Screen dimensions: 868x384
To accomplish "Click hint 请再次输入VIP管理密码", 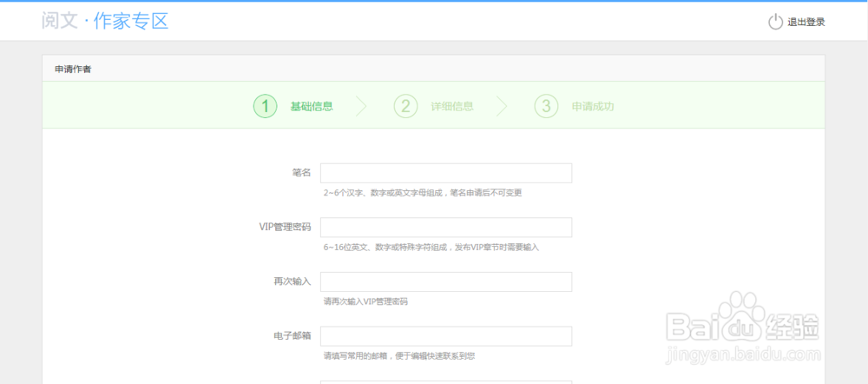I will (365, 302).
